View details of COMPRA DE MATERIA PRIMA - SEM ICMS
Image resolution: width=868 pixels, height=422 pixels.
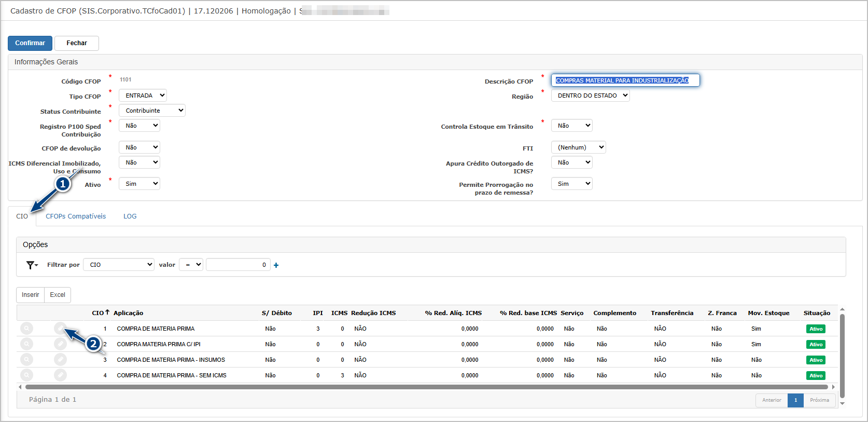pos(26,375)
